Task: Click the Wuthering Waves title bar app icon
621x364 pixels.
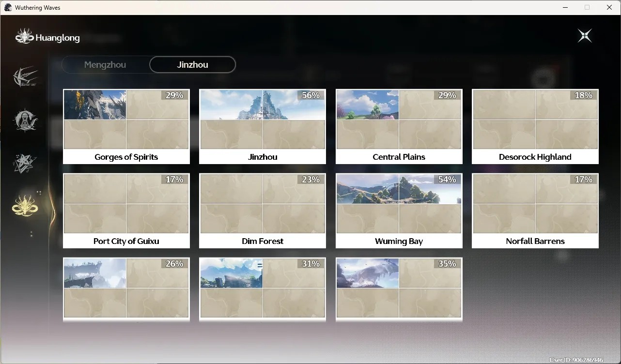Action: [8, 7]
